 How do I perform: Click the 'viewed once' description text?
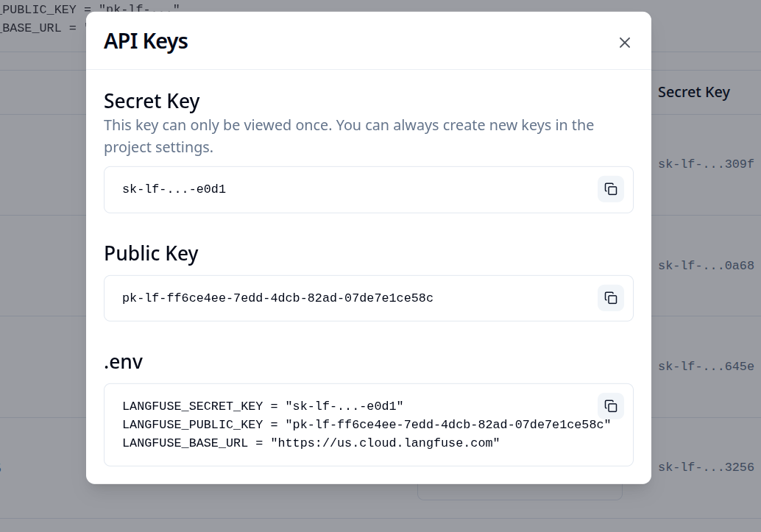[349, 135]
